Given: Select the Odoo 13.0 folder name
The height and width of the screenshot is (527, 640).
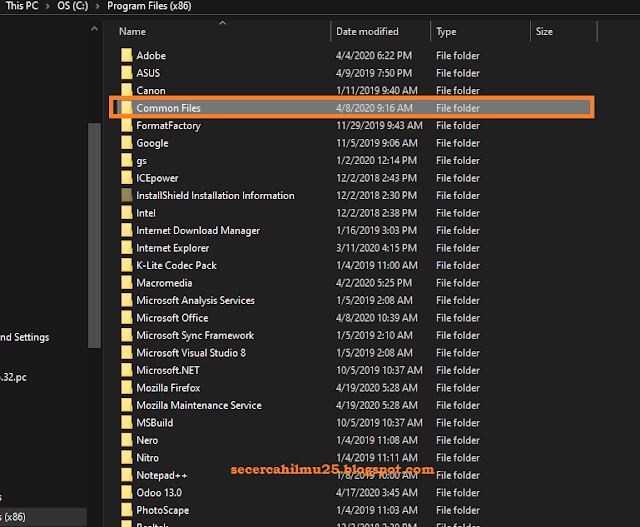Looking at the screenshot, I should pyautogui.click(x=159, y=493).
